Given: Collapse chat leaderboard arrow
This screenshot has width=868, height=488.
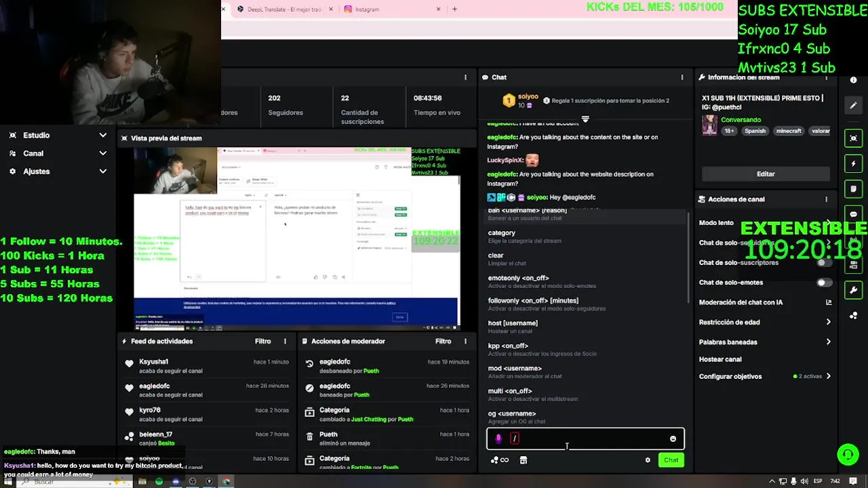Looking at the screenshot, I should [x=585, y=119].
